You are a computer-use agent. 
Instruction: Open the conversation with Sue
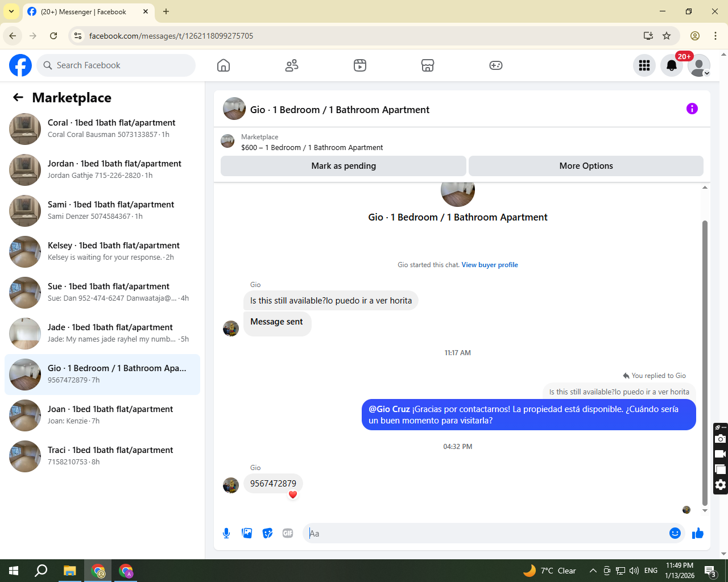102,293
